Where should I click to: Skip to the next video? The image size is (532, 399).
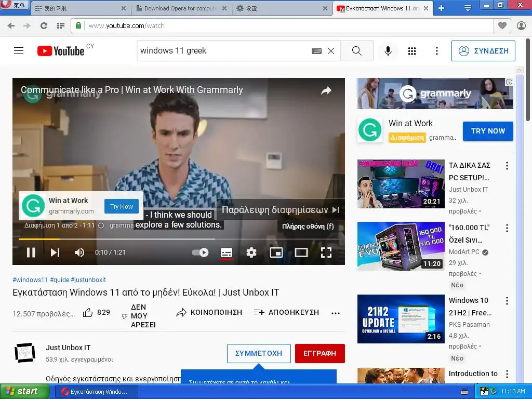(55, 252)
